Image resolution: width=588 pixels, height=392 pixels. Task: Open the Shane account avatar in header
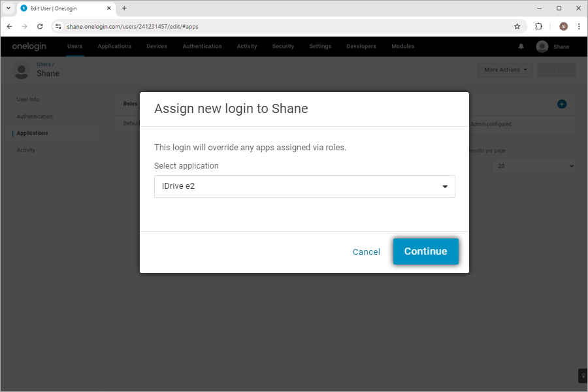click(x=542, y=46)
